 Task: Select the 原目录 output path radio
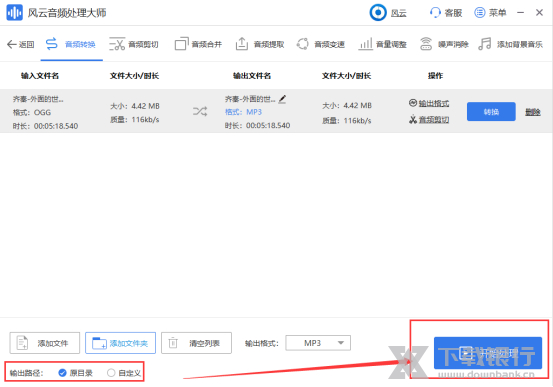click(x=62, y=373)
